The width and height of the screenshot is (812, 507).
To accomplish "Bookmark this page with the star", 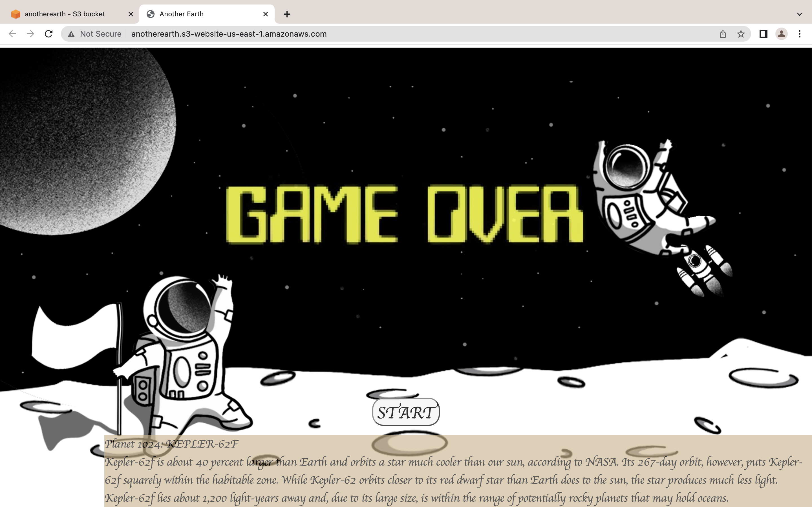I will [x=741, y=34].
